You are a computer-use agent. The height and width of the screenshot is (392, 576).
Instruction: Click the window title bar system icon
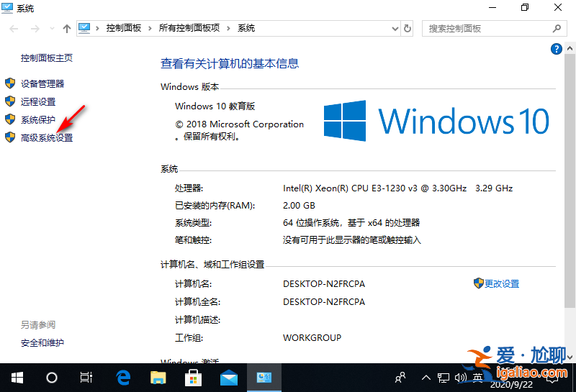pyautogui.click(x=7, y=8)
